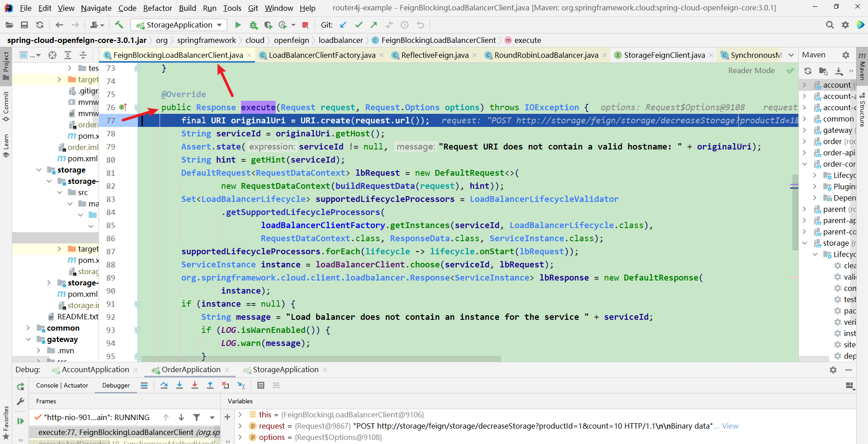The image size is (868, 444).
Task: Open Evaluate Expression with the calculator icon
Action: tap(261, 386)
